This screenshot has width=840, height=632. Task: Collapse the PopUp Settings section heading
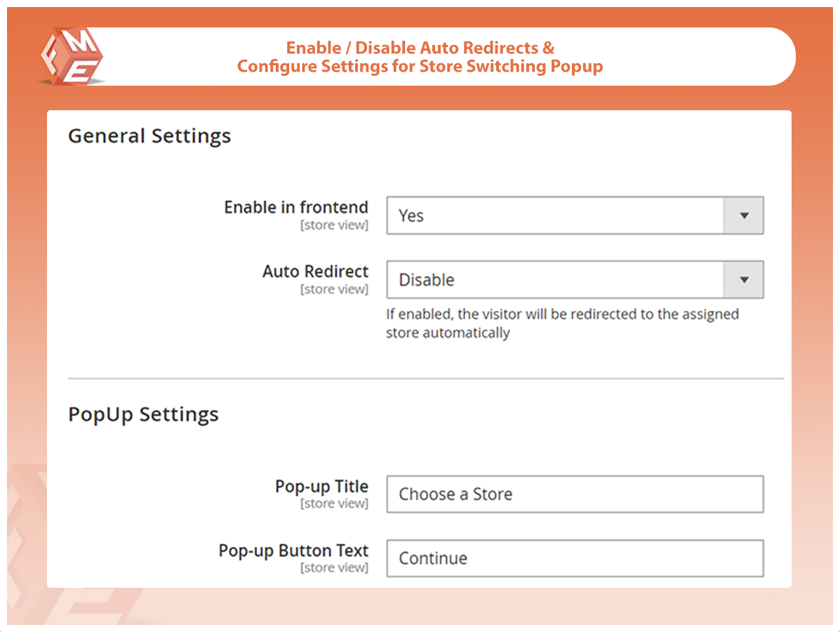pyautogui.click(x=143, y=414)
